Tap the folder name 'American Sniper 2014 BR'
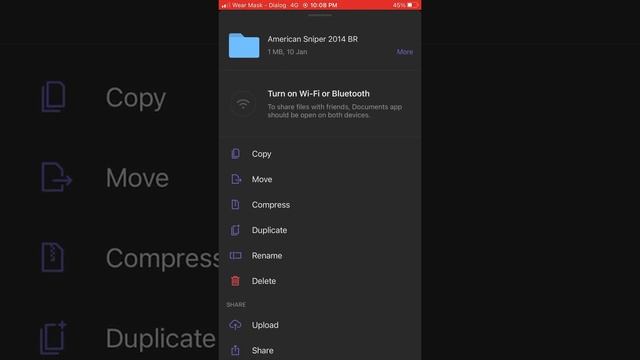The image size is (640, 360). click(x=313, y=39)
